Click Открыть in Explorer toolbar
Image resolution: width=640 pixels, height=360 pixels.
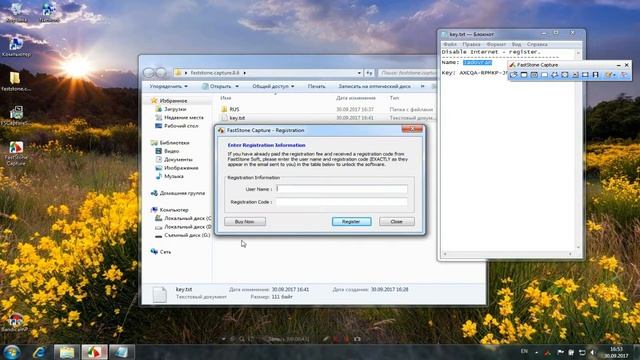click(x=216, y=87)
